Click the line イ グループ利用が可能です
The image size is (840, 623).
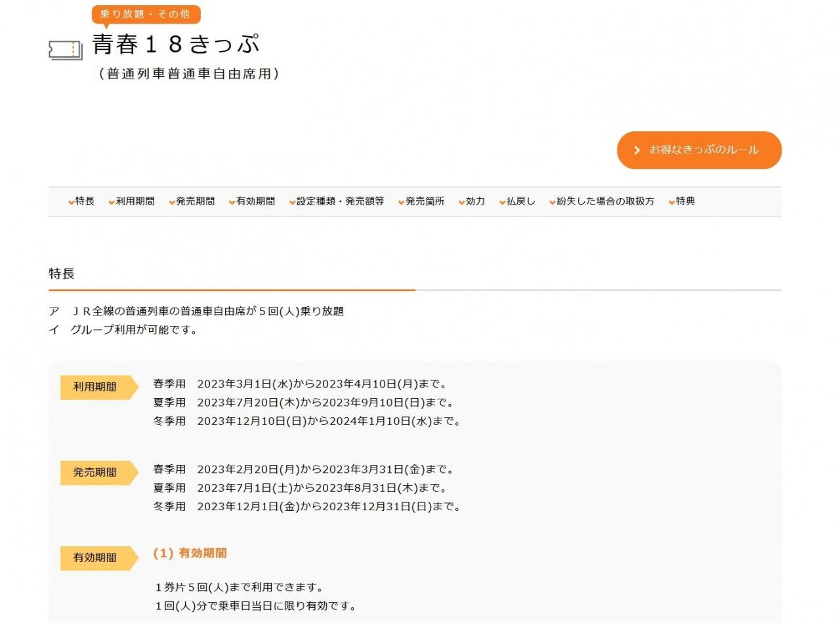click(x=123, y=330)
